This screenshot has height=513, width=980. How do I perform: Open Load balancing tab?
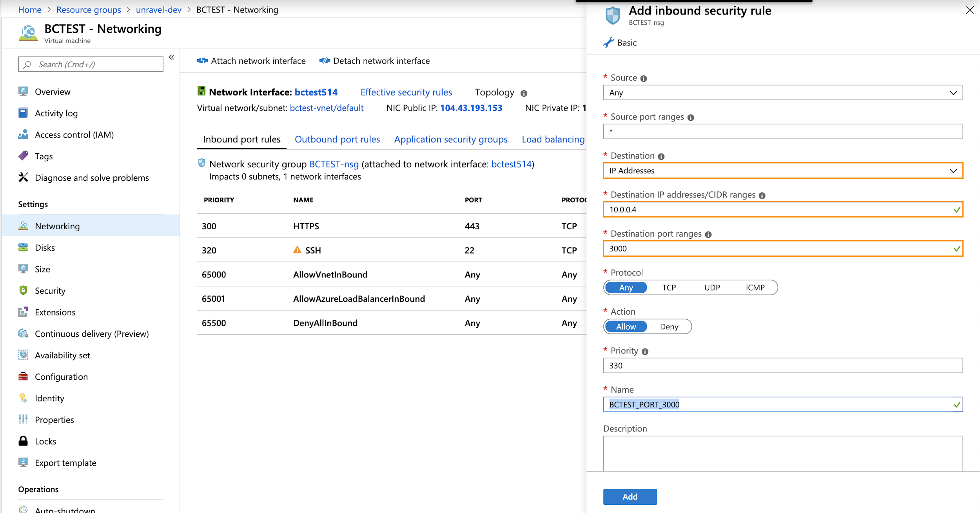coord(553,140)
